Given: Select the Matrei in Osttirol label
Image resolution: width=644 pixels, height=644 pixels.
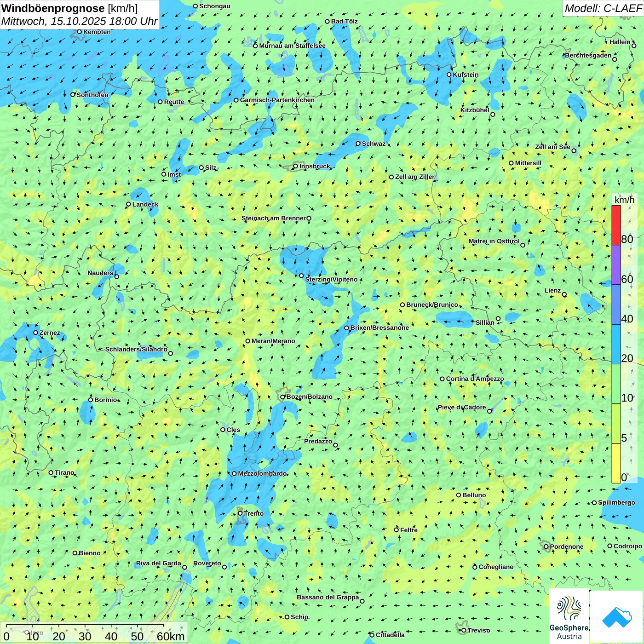Looking at the screenshot, I should tap(494, 241).
